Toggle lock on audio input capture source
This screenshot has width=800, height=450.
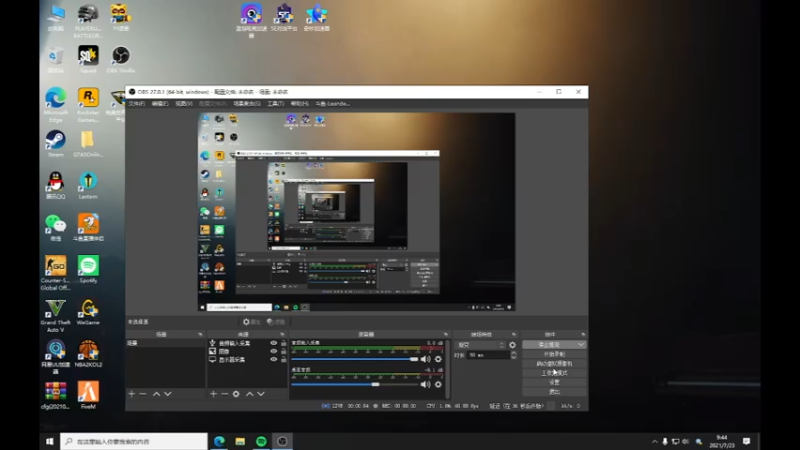click(284, 343)
